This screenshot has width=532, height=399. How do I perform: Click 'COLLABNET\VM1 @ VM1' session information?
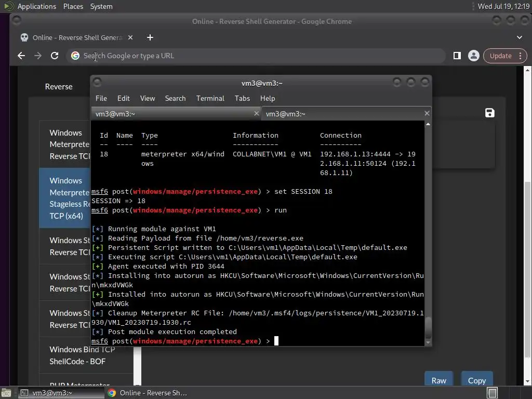pos(272,154)
